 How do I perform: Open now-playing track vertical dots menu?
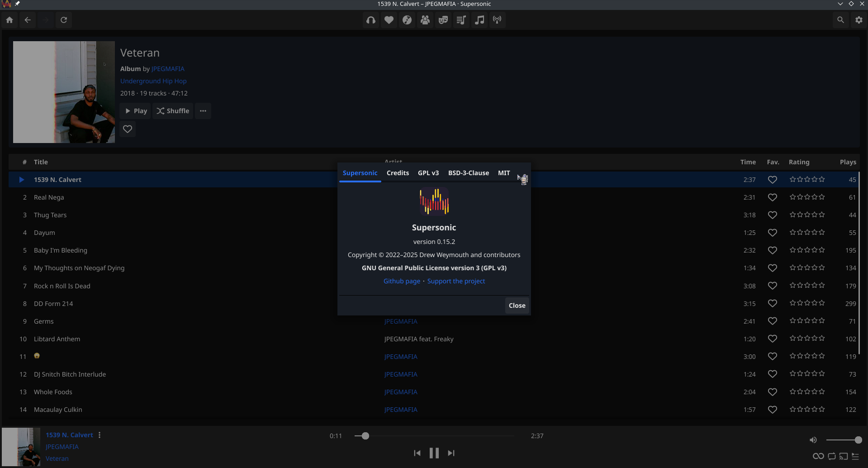[x=100, y=435]
